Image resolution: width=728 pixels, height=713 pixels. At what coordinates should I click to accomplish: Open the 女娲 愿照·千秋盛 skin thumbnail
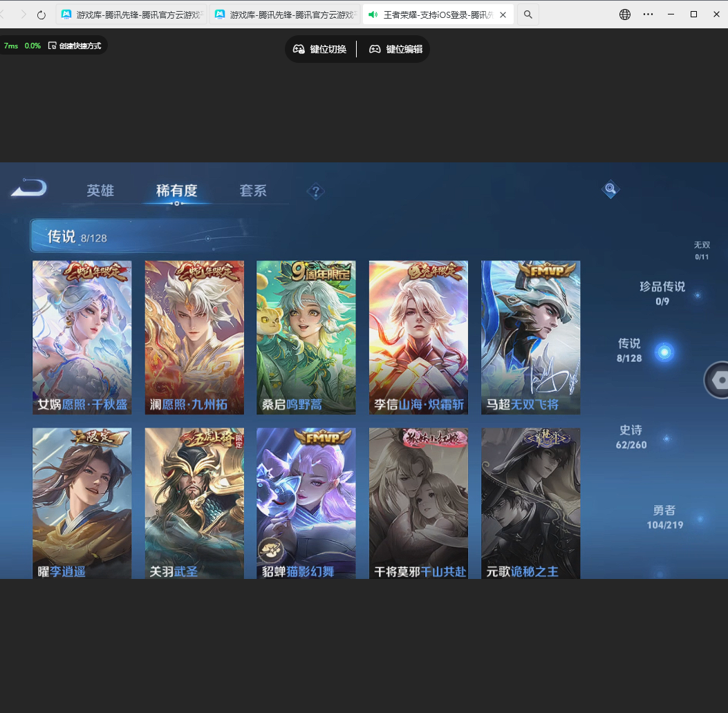(82, 337)
